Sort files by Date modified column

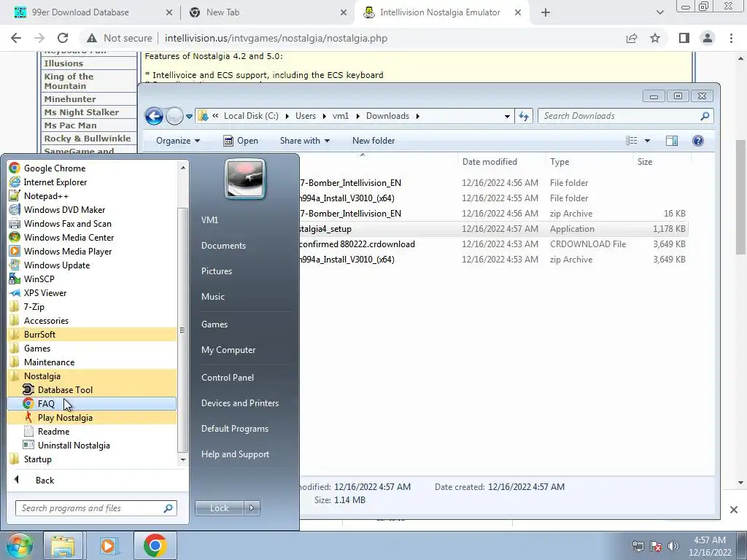[x=489, y=162]
